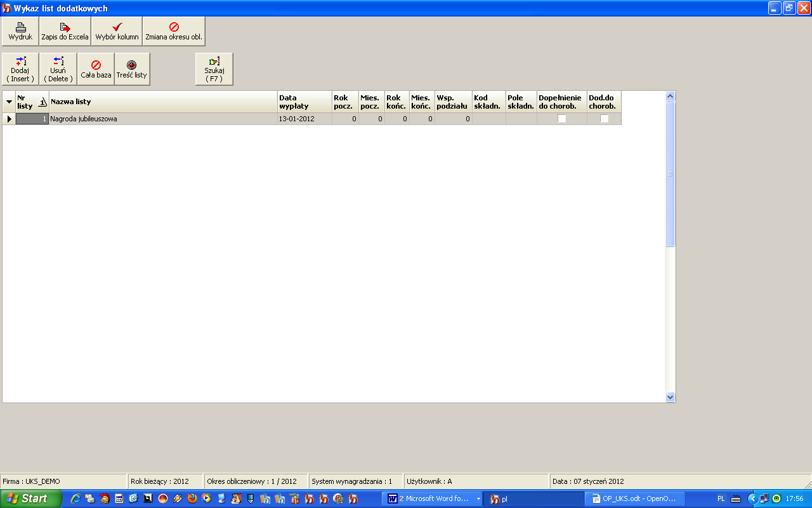This screenshot has height=508, width=812.
Task: Sort by the Nr listy column header
Action: click(x=32, y=102)
